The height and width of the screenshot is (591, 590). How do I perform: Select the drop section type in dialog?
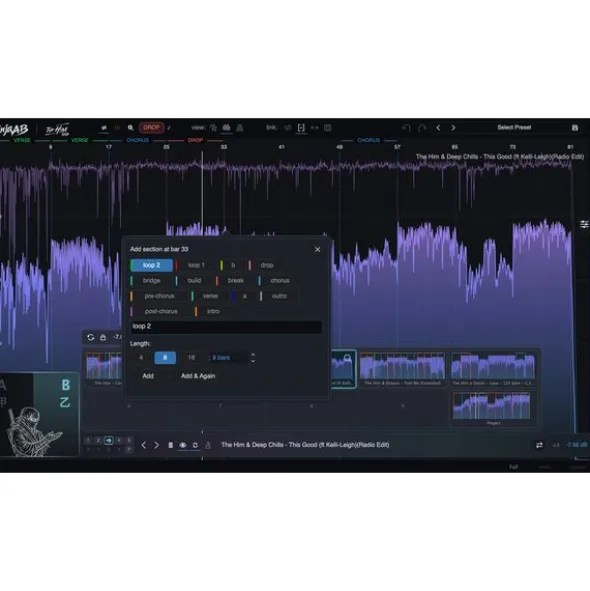(266, 265)
